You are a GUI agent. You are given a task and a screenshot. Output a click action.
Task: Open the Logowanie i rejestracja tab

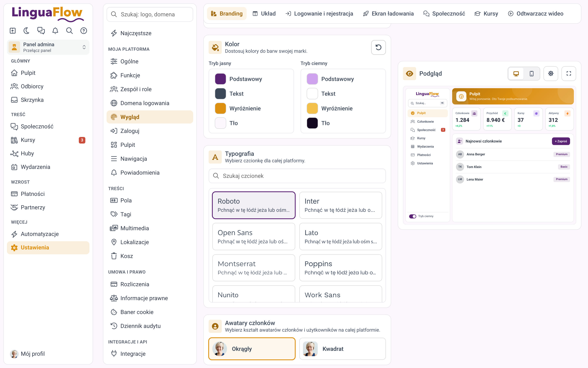tap(319, 14)
